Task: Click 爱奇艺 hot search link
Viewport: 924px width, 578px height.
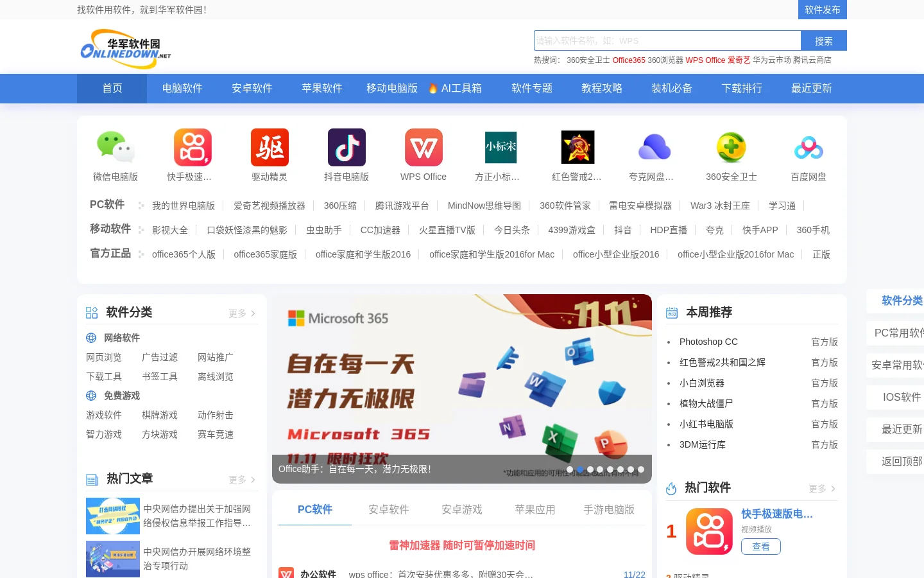Action: [739, 60]
